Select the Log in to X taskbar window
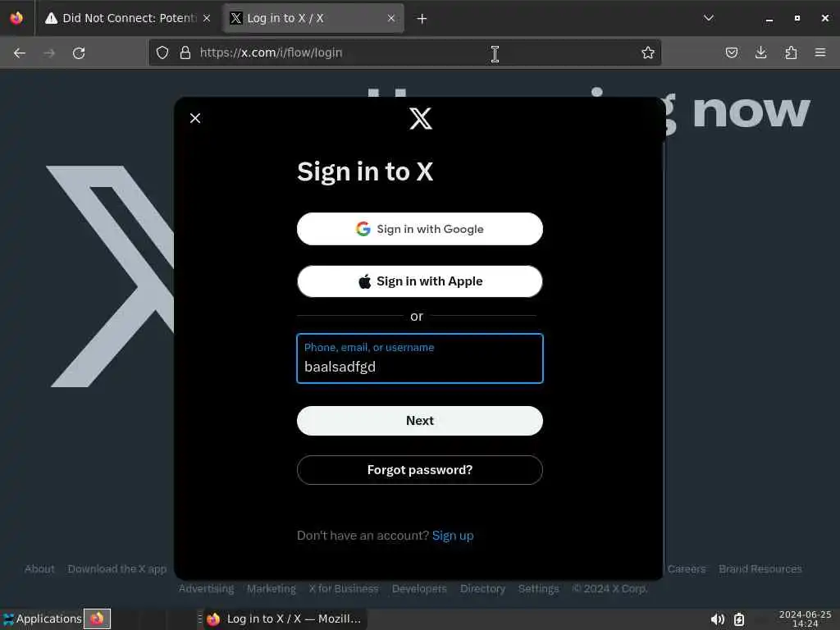 [285, 619]
